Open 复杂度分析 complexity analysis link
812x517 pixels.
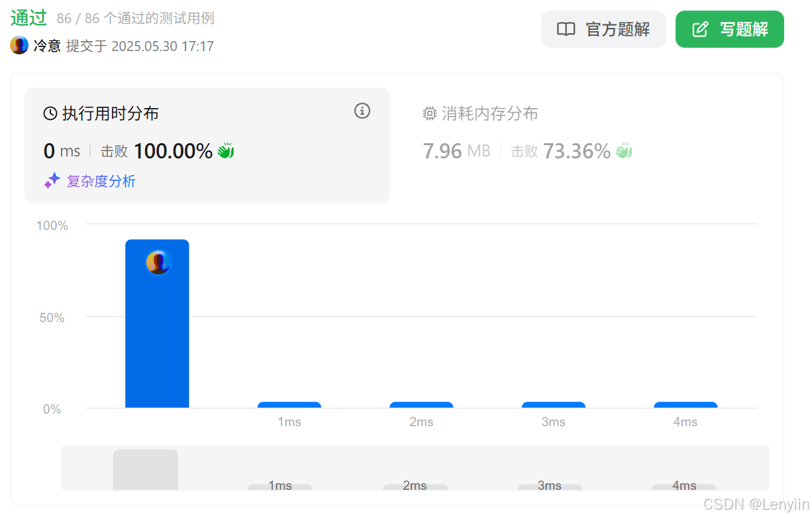[101, 181]
